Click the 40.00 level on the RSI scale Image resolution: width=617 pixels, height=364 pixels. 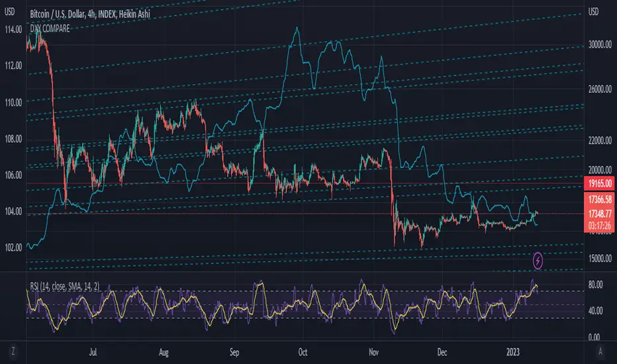coord(595,310)
